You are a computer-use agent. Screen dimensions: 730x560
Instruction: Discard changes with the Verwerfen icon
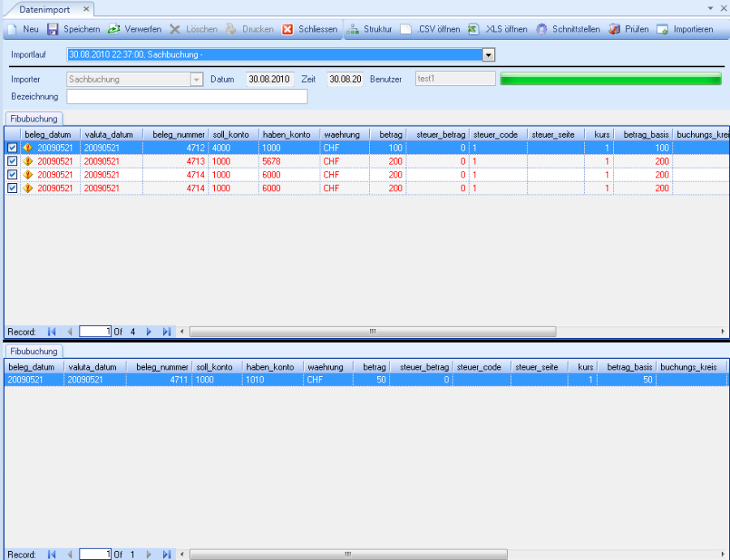click(x=114, y=29)
